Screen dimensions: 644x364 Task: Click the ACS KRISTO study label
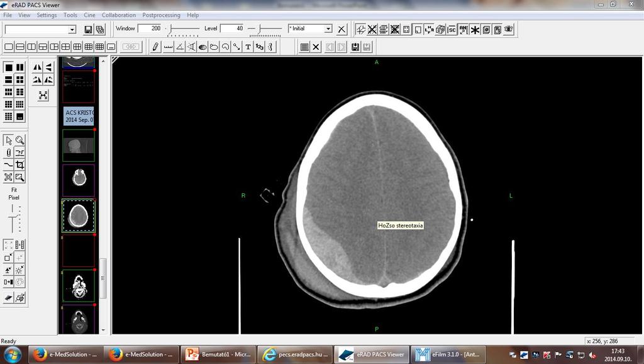coord(79,116)
